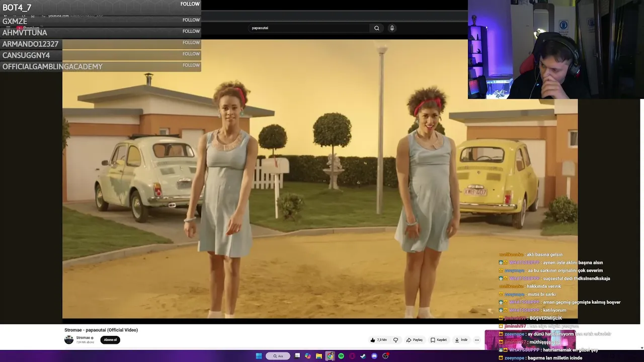Open OBS Studio from the taskbar
644x362 pixels.
tap(385, 356)
